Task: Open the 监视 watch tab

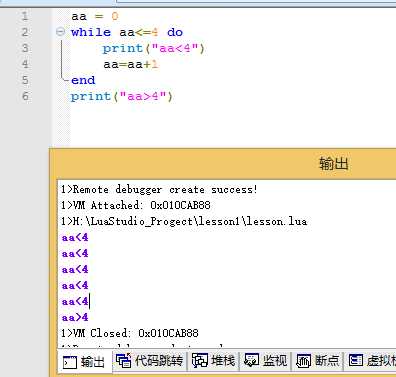Action: [x=266, y=360]
